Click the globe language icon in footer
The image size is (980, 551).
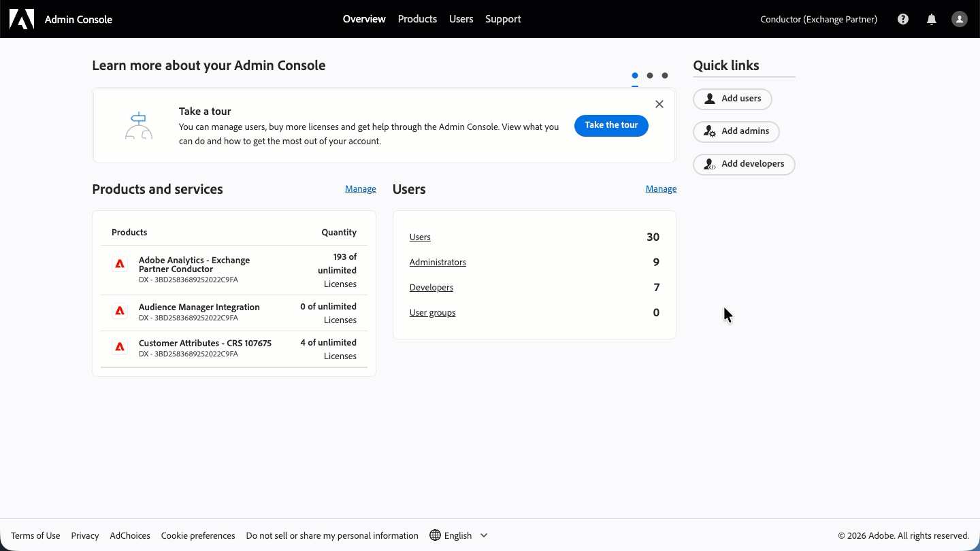coord(435,535)
